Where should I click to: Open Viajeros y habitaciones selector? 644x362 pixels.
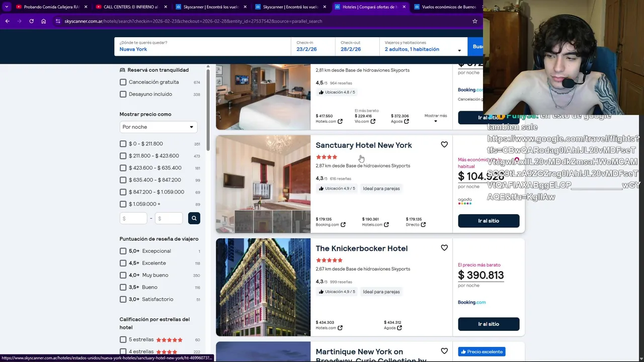click(x=423, y=46)
